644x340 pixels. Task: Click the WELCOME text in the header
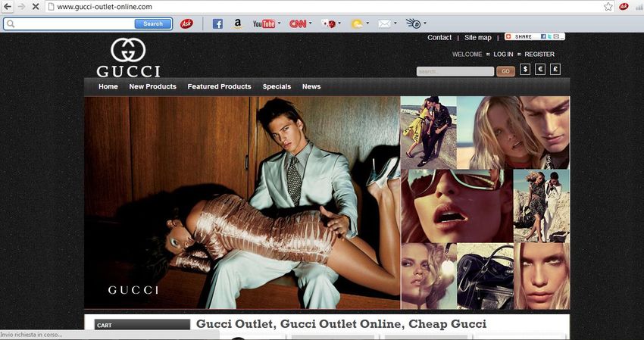point(467,55)
